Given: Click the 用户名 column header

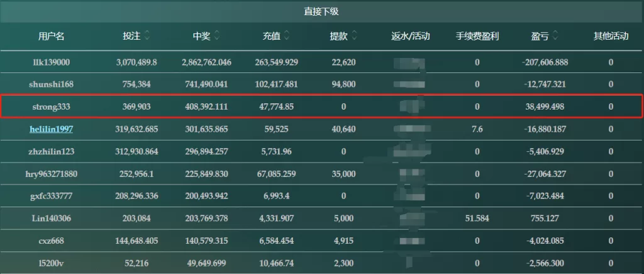Looking at the screenshot, I should pyautogui.click(x=52, y=37).
